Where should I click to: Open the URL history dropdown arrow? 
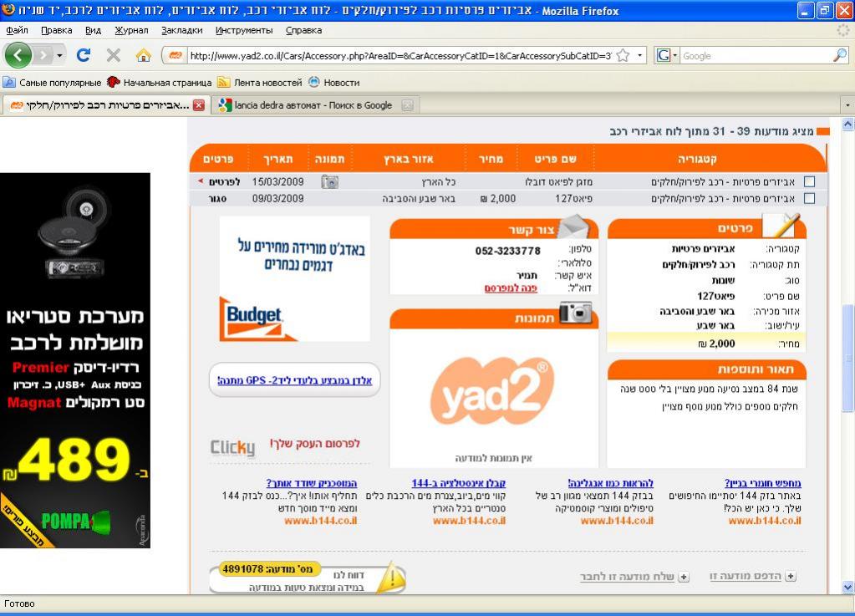pyautogui.click(x=640, y=56)
